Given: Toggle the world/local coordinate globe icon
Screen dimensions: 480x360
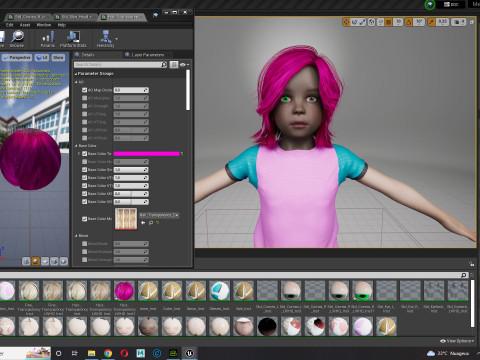Looking at the screenshot, I should [371, 22].
